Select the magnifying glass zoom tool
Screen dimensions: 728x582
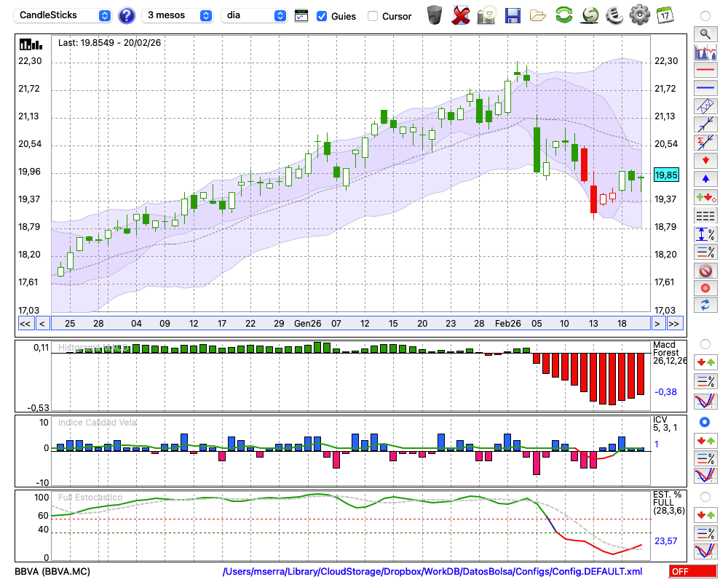[705, 34]
